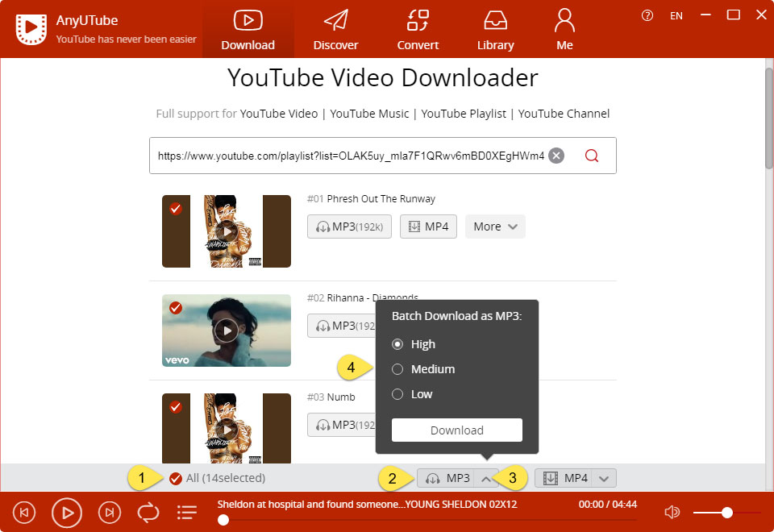This screenshot has width=774, height=532.
Task: Click the YouTube Music support text
Action: tap(369, 114)
